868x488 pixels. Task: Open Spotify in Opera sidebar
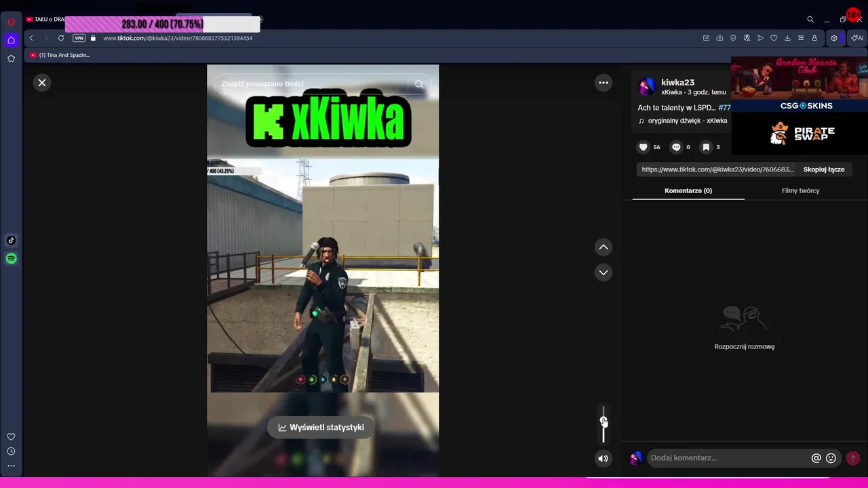pos(11,258)
